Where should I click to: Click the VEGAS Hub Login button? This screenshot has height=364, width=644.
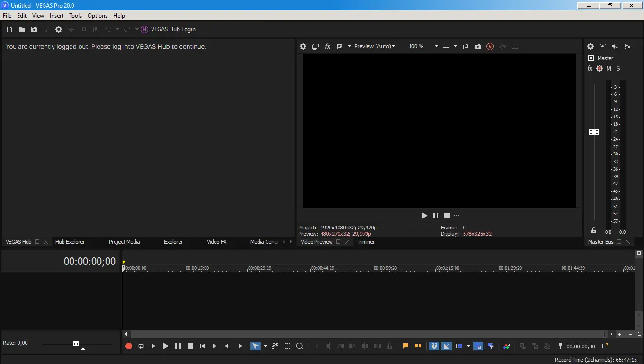click(x=169, y=29)
